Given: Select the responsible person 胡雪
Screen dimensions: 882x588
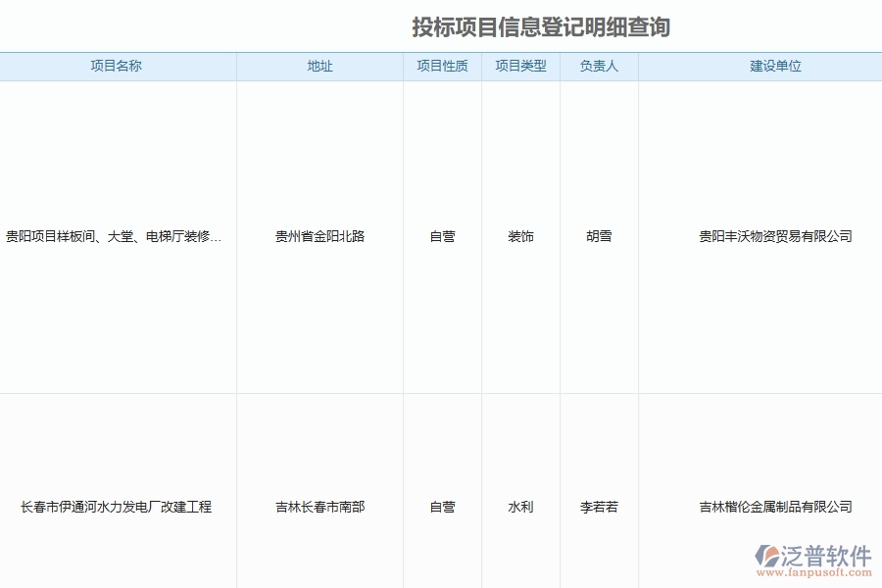Looking at the screenshot, I should [x=599, y=235].
